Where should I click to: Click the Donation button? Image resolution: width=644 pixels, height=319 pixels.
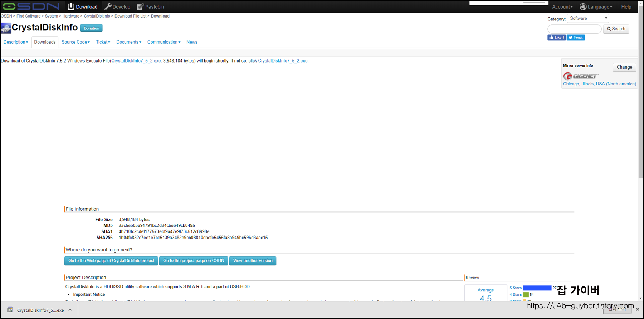pyautogui.click(x=92, y=28)
